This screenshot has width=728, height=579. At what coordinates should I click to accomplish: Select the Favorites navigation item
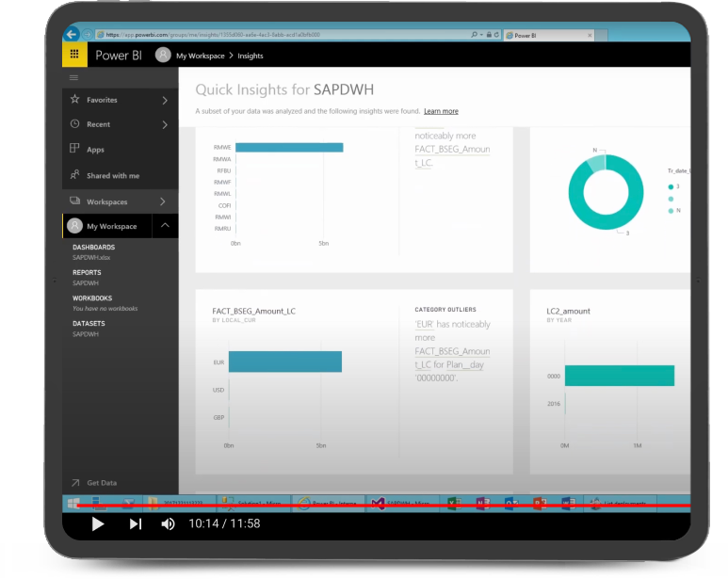click(x=121, y=100)
